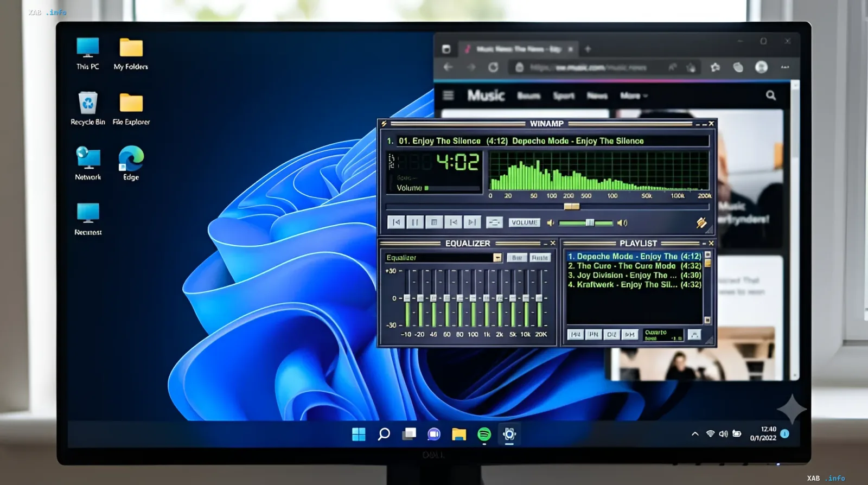Open tab actions menu in browser
The image size is (868, 485).
click(446, 49)
